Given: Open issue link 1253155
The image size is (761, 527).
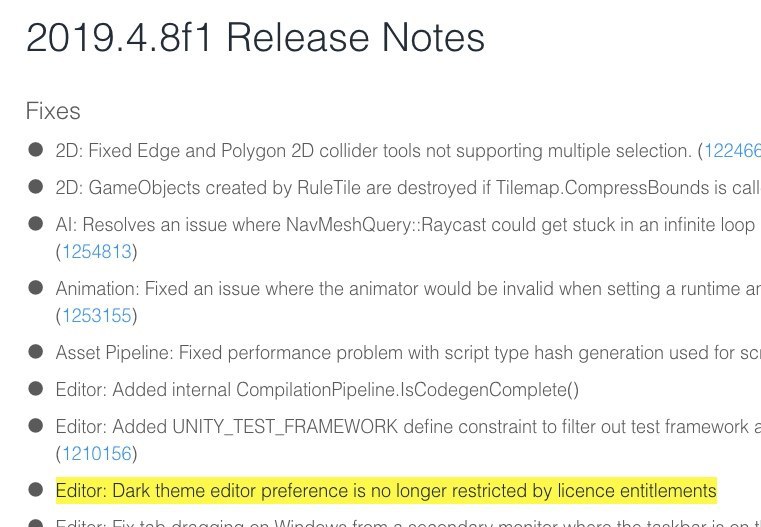Looking at the screenshot, I should (99, 315).
